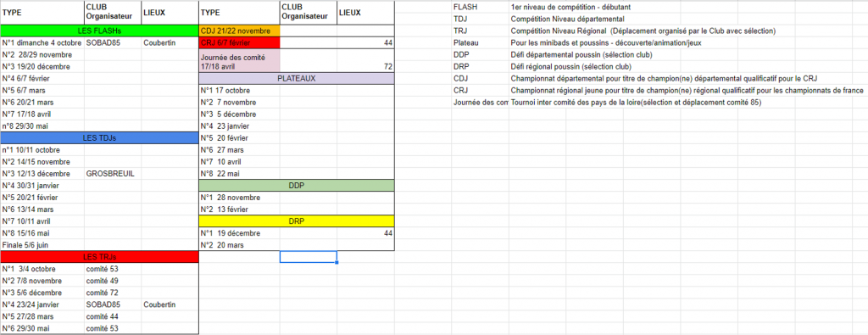
Task: Click the Plateau legend label cell
Action: 480,42
